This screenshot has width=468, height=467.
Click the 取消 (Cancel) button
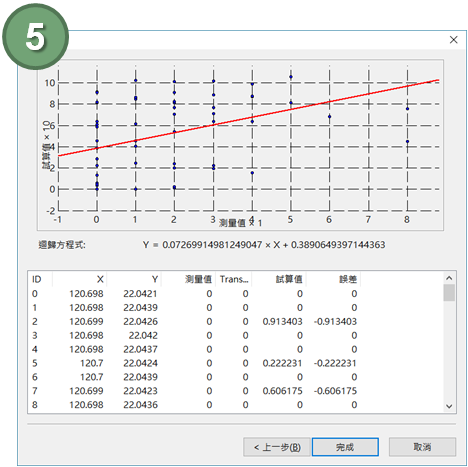click(422, 447)
